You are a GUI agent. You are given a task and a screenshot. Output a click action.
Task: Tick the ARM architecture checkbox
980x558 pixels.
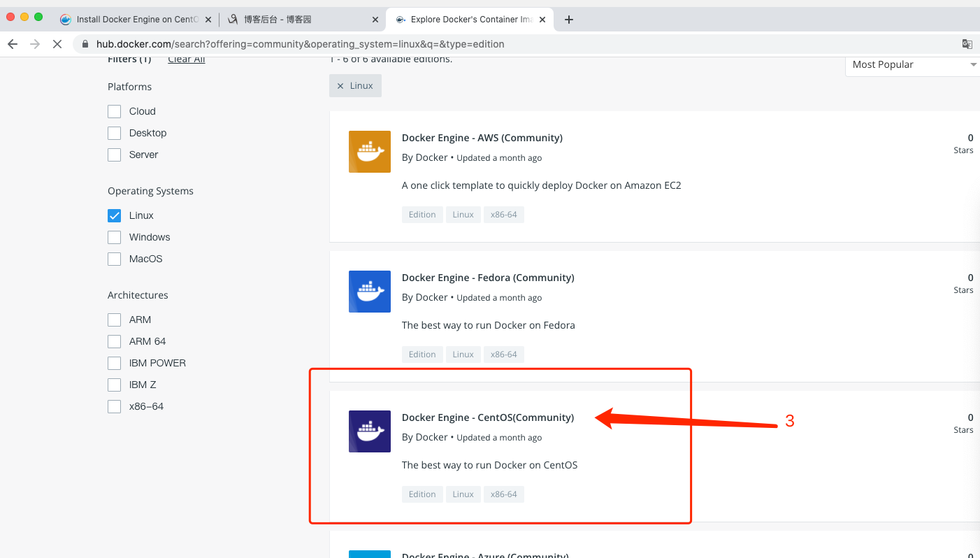coord(115,320)
